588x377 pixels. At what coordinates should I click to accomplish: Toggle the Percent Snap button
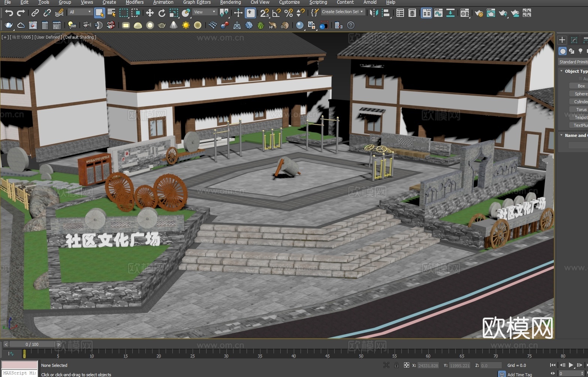(x=289, y=13)
